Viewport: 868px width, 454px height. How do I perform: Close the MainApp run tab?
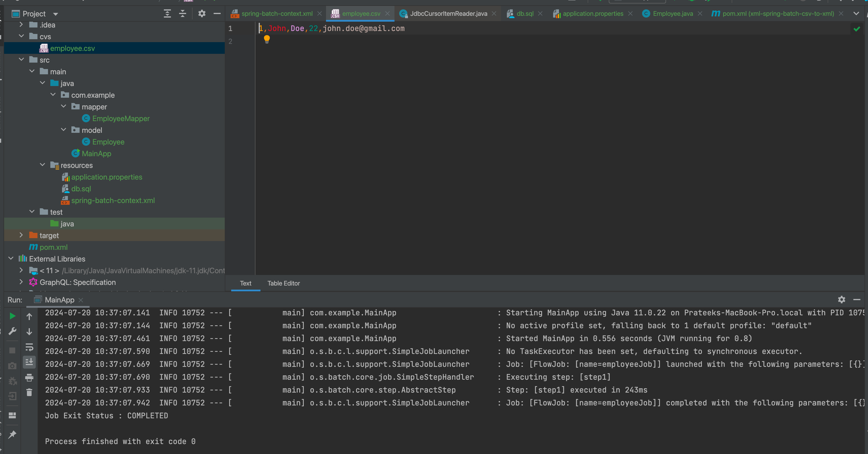pos(80,300)
